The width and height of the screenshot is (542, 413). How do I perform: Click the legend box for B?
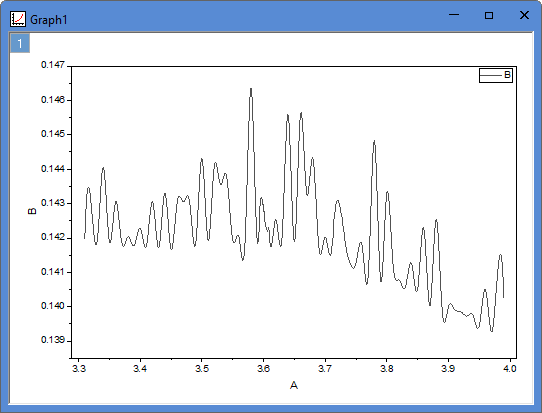496,75
